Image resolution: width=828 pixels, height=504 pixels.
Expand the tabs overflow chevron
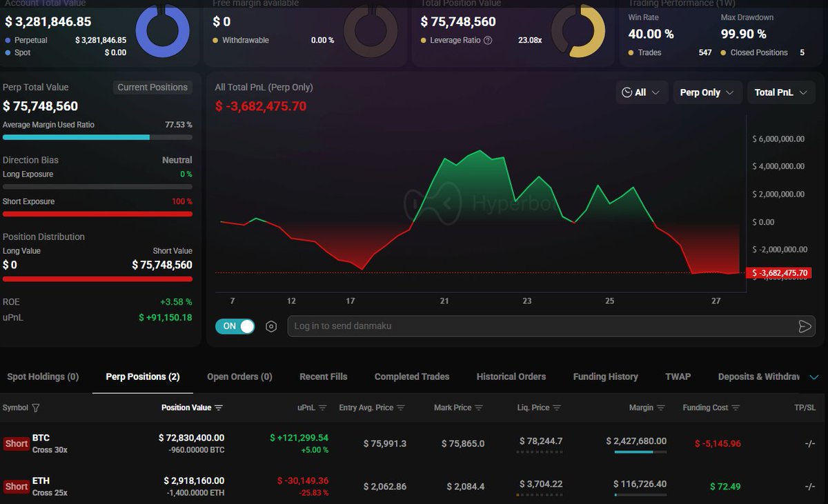tap(814, 377)
